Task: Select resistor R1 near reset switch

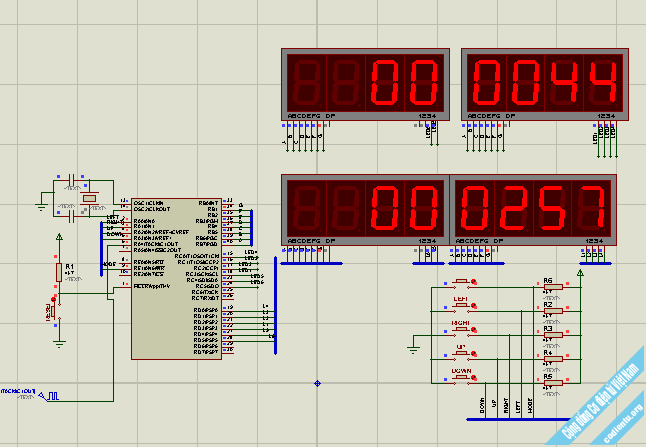Action: 59,272
